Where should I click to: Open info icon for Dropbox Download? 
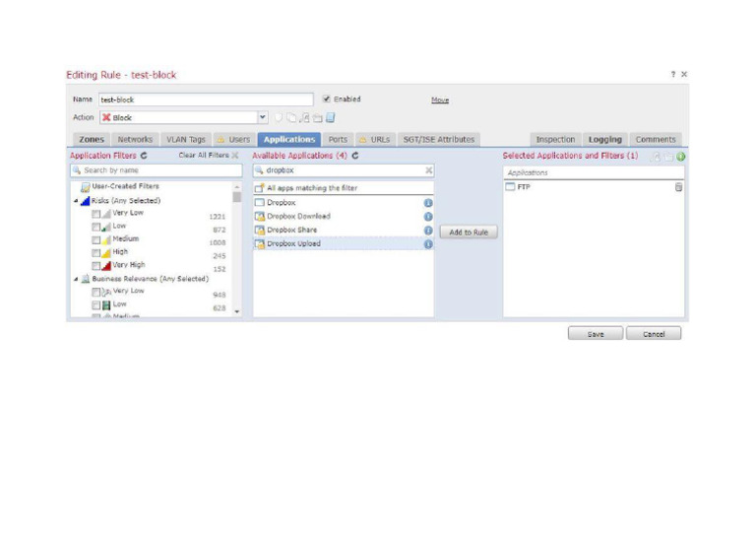428,217
